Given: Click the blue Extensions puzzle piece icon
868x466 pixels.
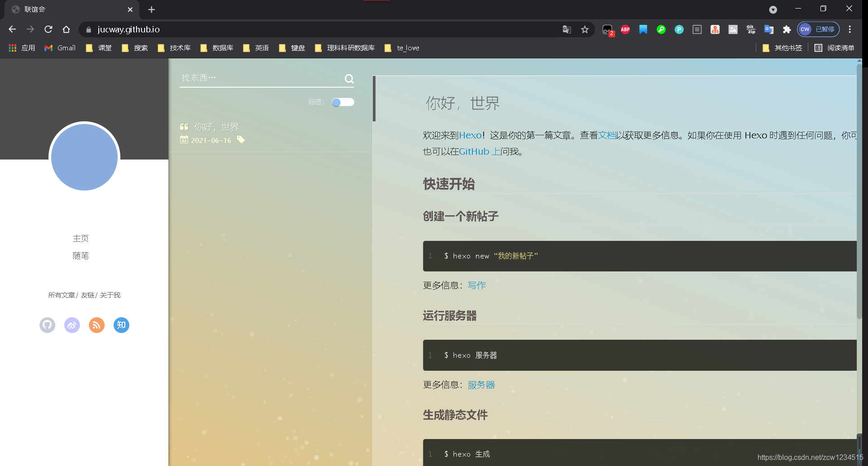Looking at the screenshot, I should coord(787,29).
